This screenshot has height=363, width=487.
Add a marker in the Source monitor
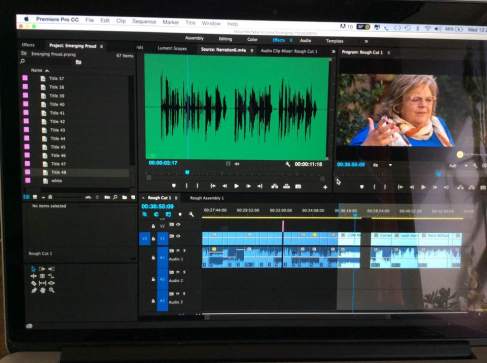click(174, 186)
